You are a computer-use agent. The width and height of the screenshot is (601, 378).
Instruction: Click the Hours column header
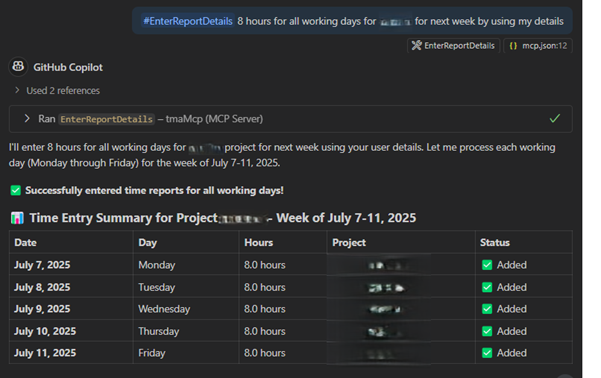(x=259, y=243)
